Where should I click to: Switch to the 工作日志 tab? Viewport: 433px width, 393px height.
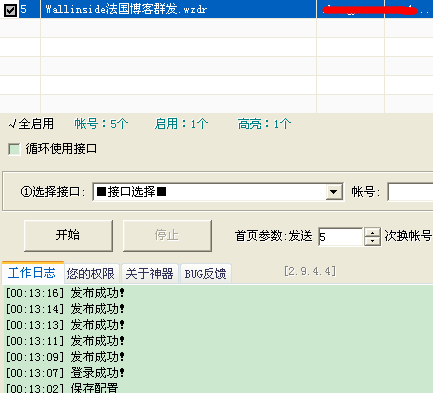32,273
